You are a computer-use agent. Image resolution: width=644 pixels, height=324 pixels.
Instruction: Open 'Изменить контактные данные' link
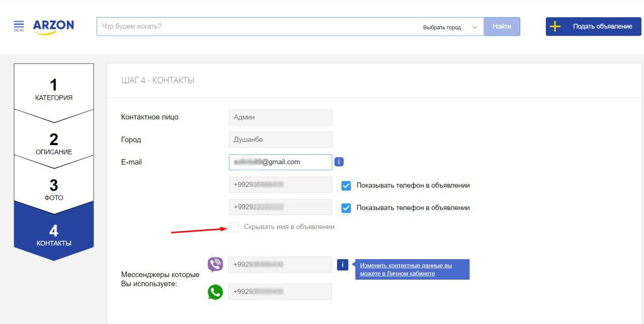(406, 269)
